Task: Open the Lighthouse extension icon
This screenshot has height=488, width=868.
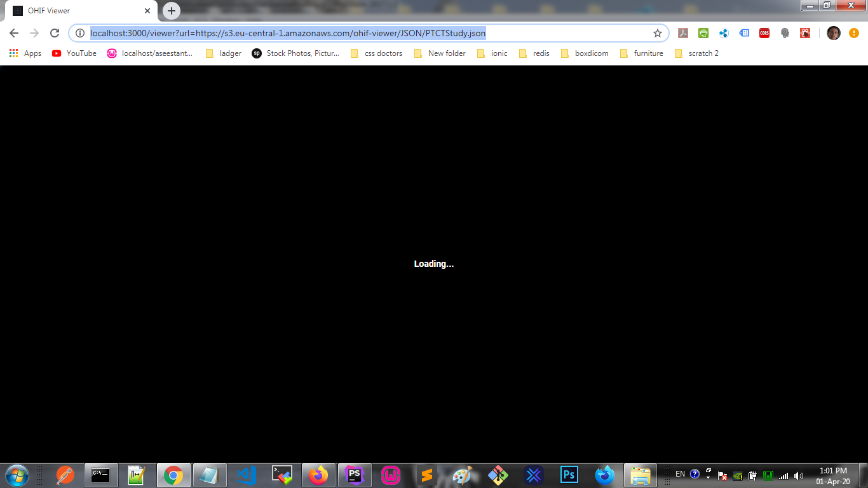Action: (785, 33)
